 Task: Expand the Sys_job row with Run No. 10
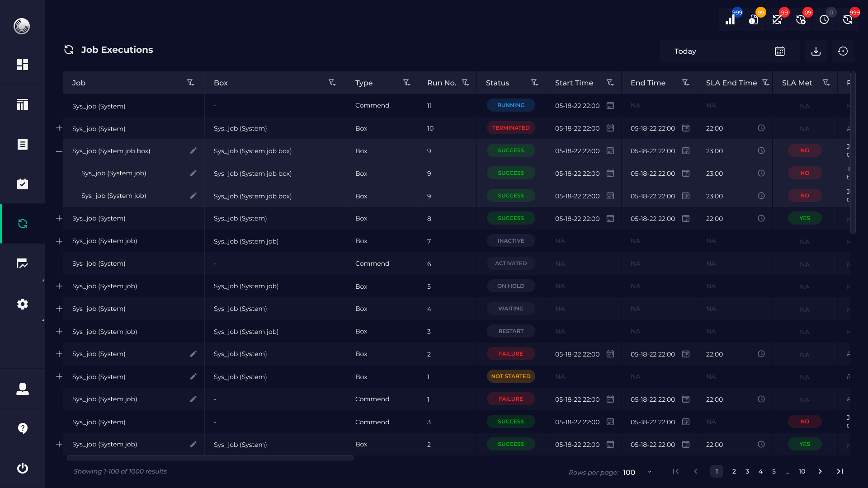(59, 128)
